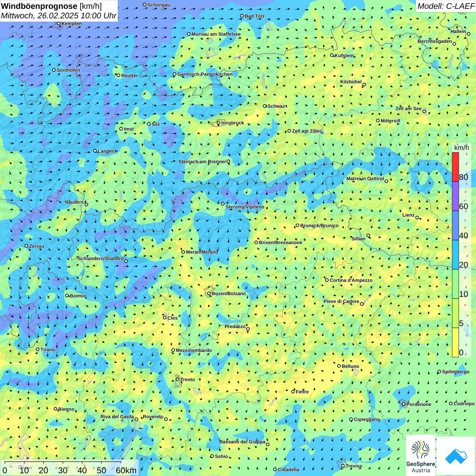Select the red legend color above 80
The height and width of the screenshot is (476, 476).
click(x=455, y=167)
